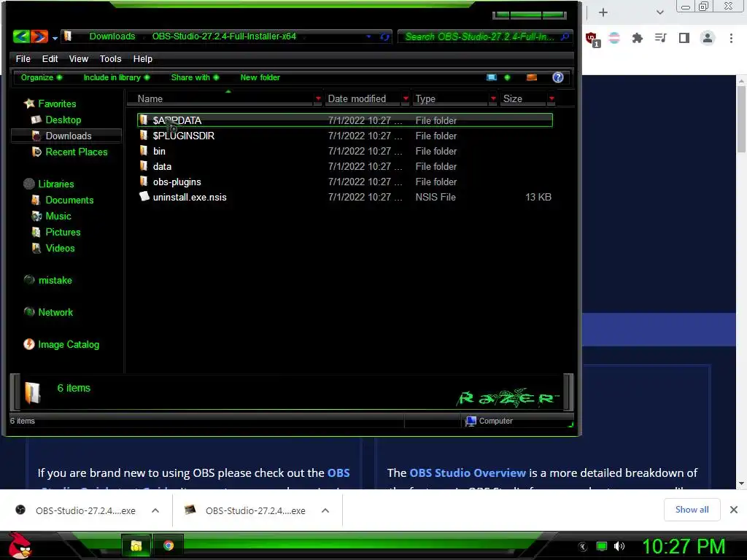The width and height of the screenshot is (747, 560).
Task: Open the Tools menu
Action: (111, 58)
